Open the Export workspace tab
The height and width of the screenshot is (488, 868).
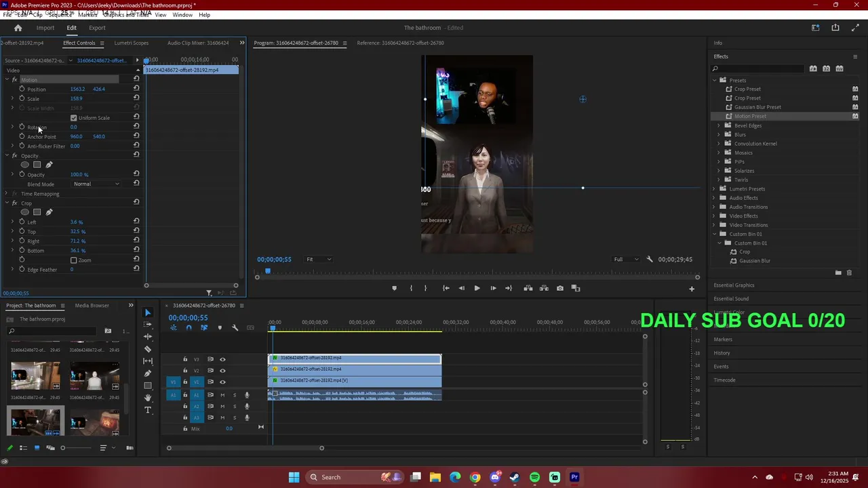point(97,28)
